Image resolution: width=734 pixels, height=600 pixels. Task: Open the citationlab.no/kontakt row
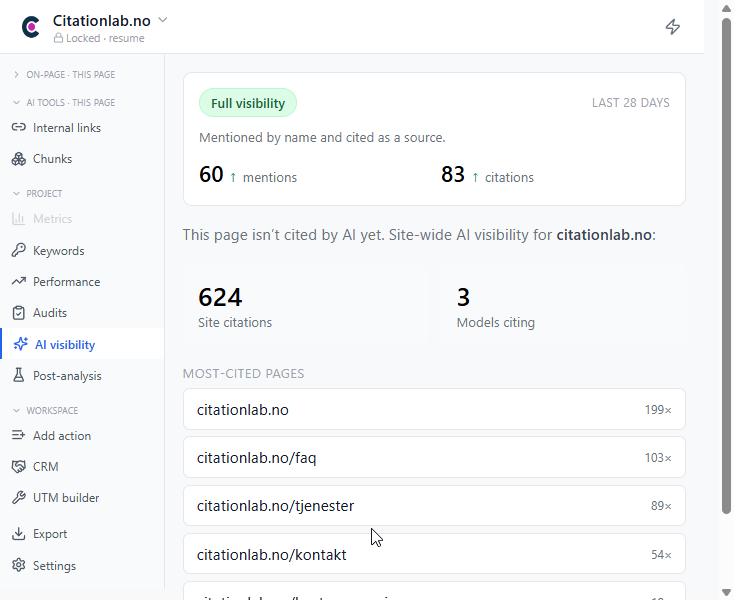pyautogui.click(x=434, y=554)
